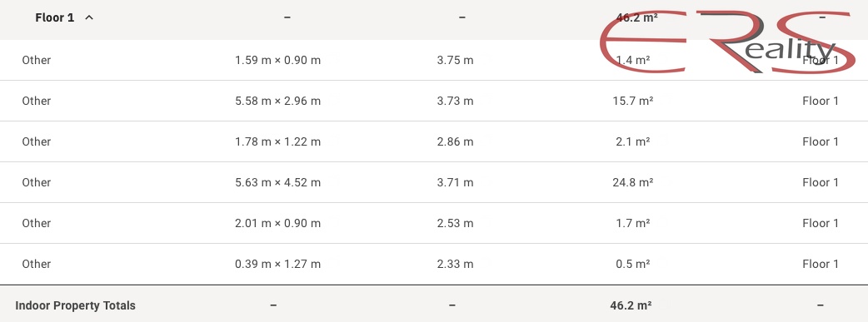Click the 46.2 m² total in bottom row
The image size is (868, 322).
[631, 305]
